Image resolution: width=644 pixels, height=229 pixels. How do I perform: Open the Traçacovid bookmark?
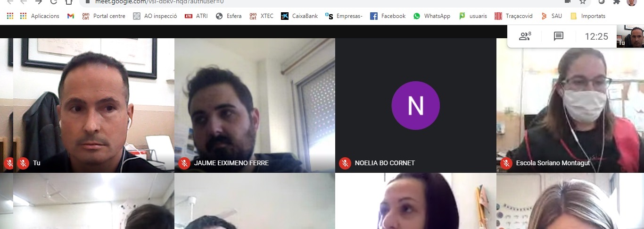[x=513, y=16]
